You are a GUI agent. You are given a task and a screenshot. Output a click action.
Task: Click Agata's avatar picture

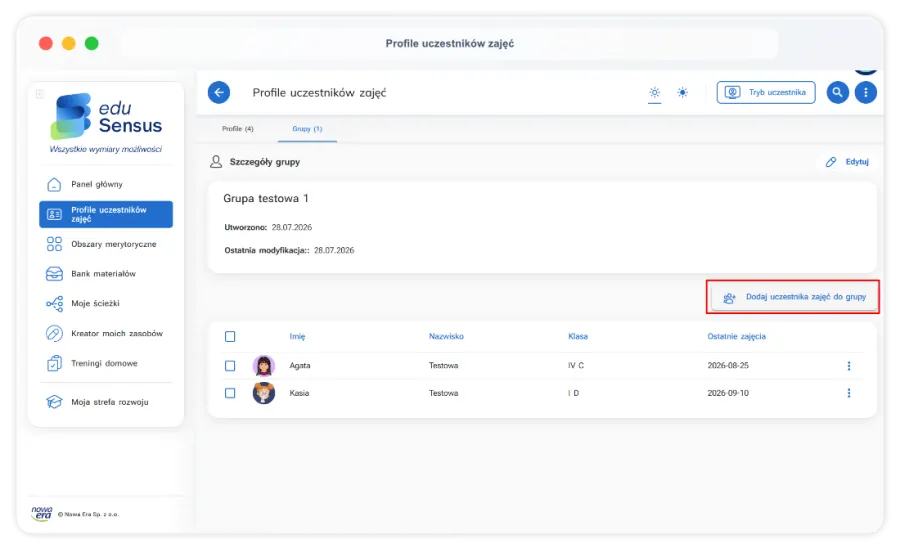[x=264, y=366]
